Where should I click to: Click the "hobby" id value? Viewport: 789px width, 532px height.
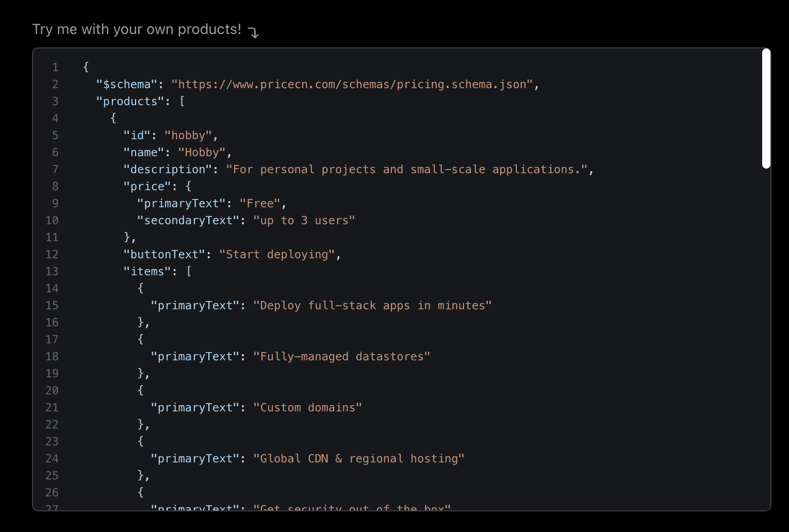click(x=188, y=136)
